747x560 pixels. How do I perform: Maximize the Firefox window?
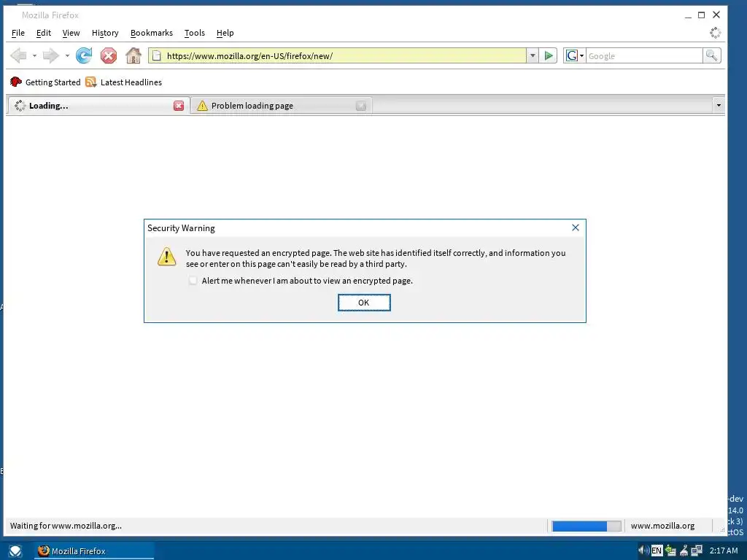(701, 15)
